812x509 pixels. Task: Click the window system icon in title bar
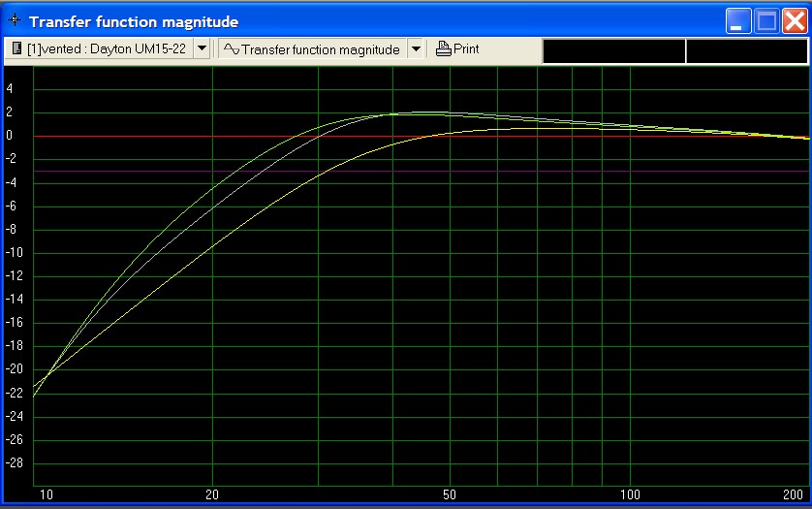pyautogui.click(x=14, y=21)
